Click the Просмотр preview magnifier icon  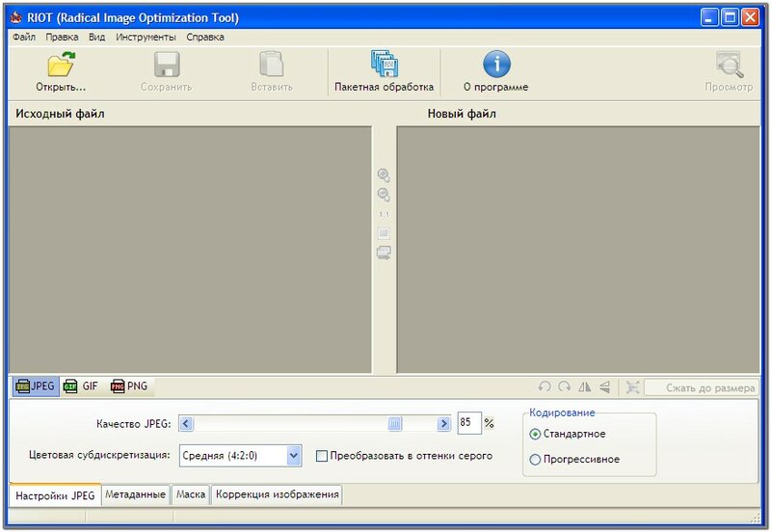(730, 65)
